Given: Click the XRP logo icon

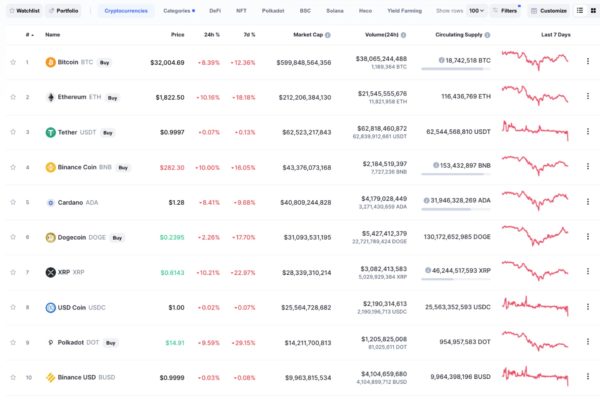Looking at the screenshot, I should point(51,272).
